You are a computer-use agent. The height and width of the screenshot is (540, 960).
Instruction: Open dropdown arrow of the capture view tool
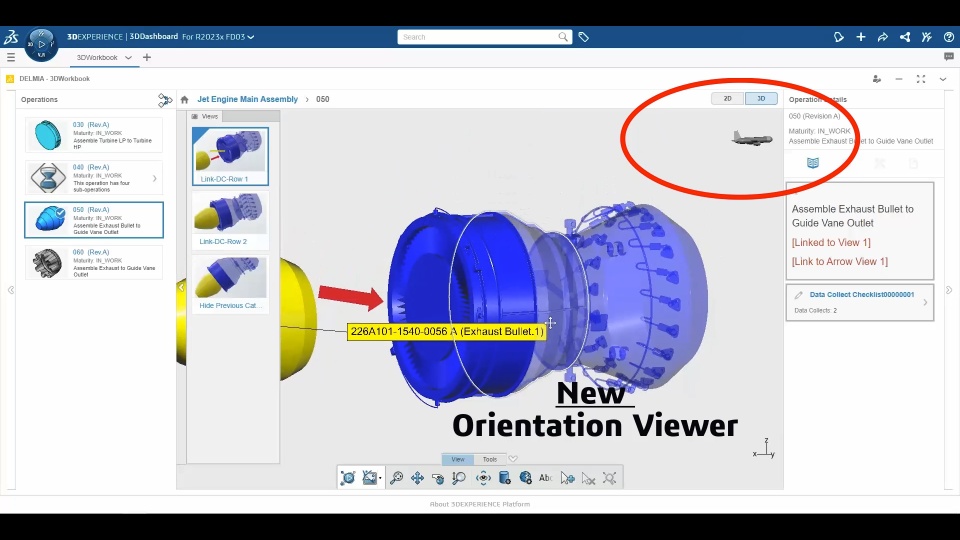click(380, 478)
